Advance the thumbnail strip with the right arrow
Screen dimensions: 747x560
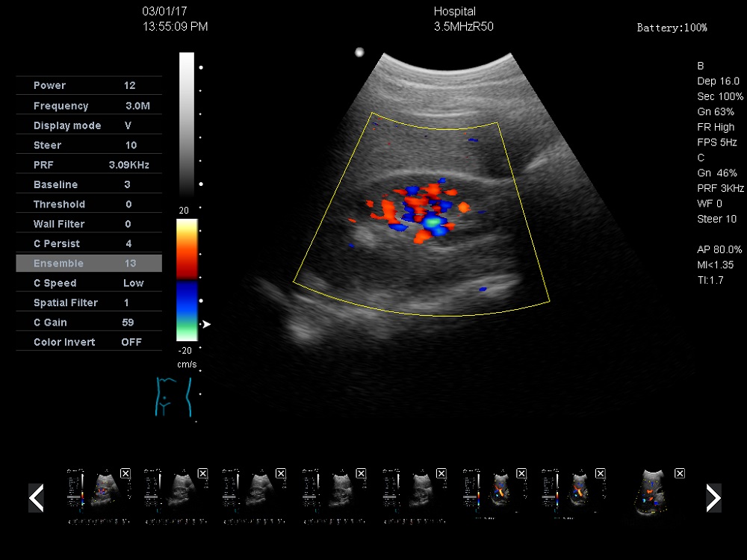(713, 498)
